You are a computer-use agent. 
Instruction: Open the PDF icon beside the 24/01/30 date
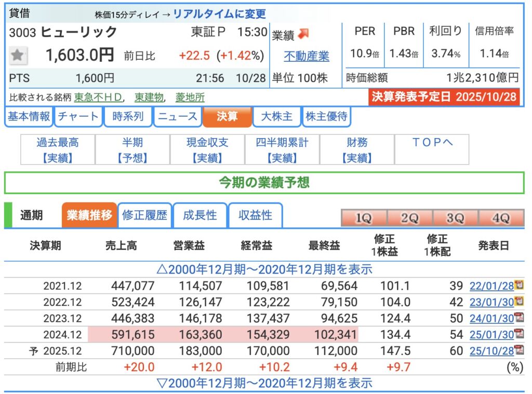518,318
